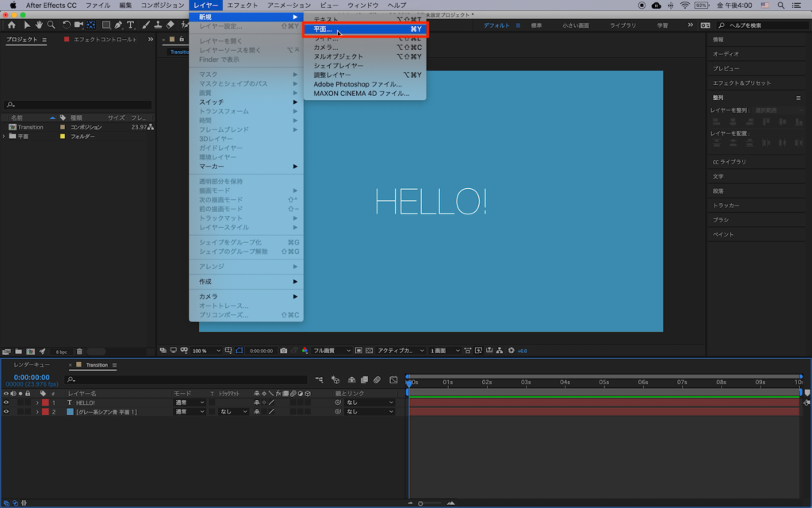Screen dimensions: 812x508
Task: Switch to the レンダーキュー tab
Action: (32, 364)
